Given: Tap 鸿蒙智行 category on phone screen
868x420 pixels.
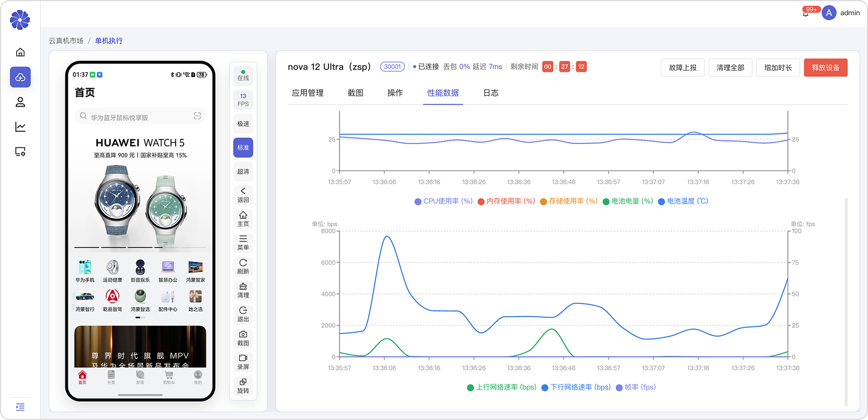Looking at the screenshot, I should coord(85,300).
